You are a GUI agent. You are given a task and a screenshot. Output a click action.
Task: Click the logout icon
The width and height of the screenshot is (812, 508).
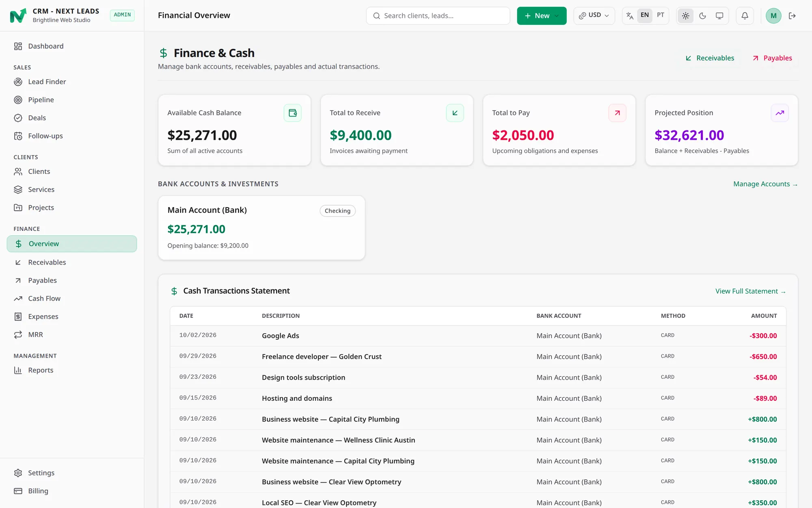pyautogui.click(x=792, y=16)
